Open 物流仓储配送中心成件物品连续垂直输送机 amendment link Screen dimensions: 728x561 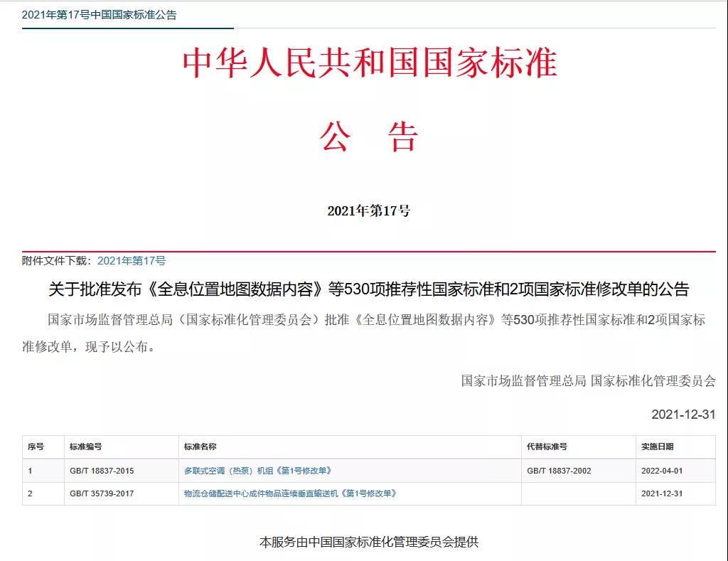(x=289, y=493)
